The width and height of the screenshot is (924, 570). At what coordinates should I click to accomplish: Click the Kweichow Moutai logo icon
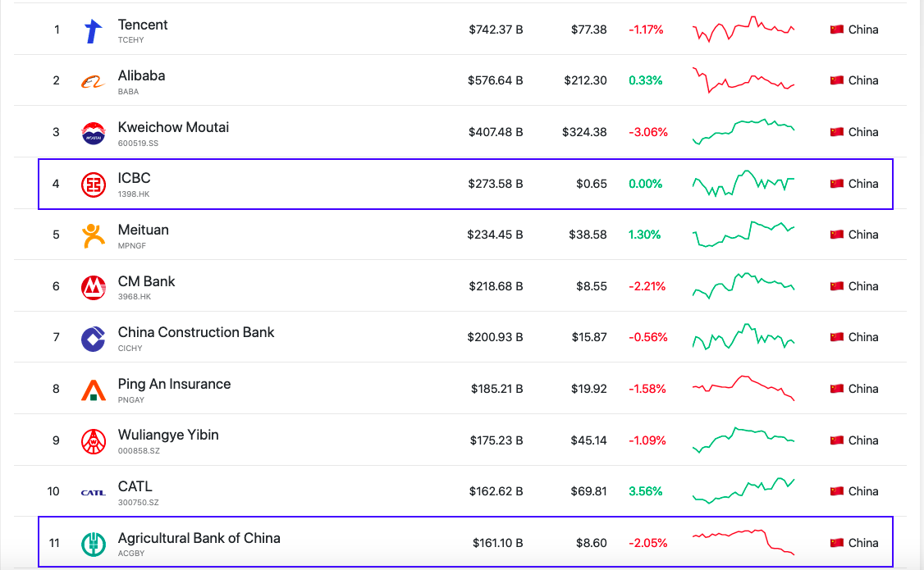(94, 133)
